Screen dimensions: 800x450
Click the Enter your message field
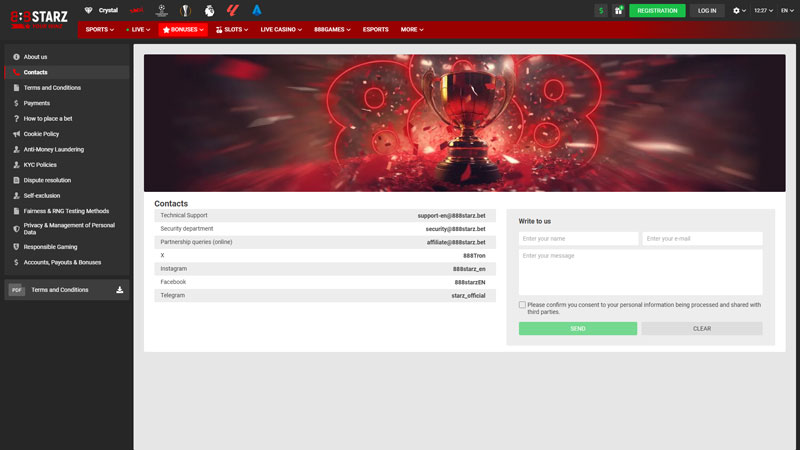[640, 272]
